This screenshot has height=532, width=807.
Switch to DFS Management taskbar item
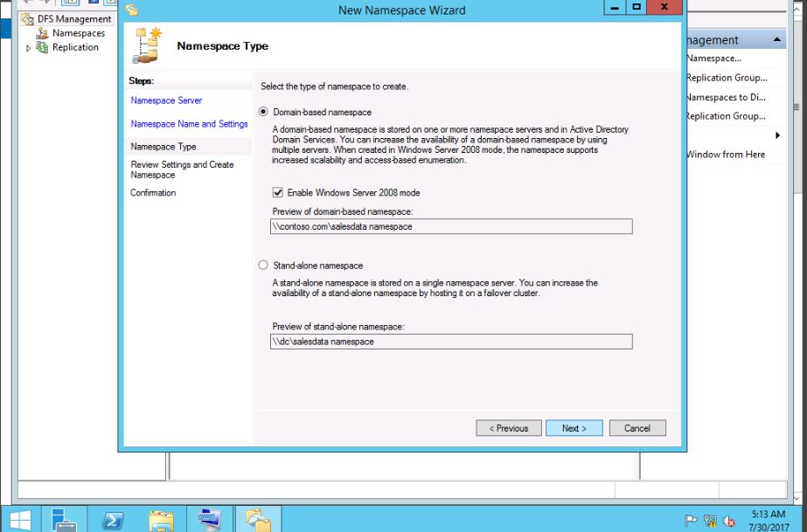pyautogui.click(x=259, y=519)
